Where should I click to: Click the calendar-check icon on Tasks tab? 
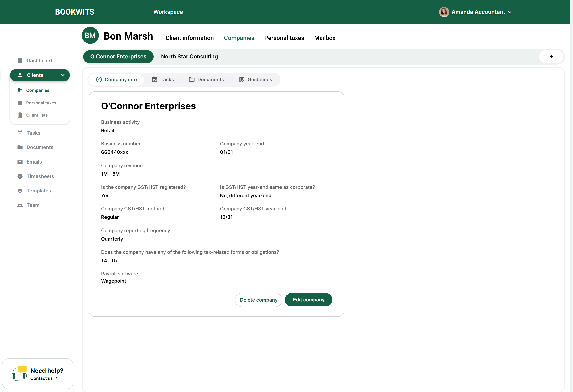click(155, 79)
